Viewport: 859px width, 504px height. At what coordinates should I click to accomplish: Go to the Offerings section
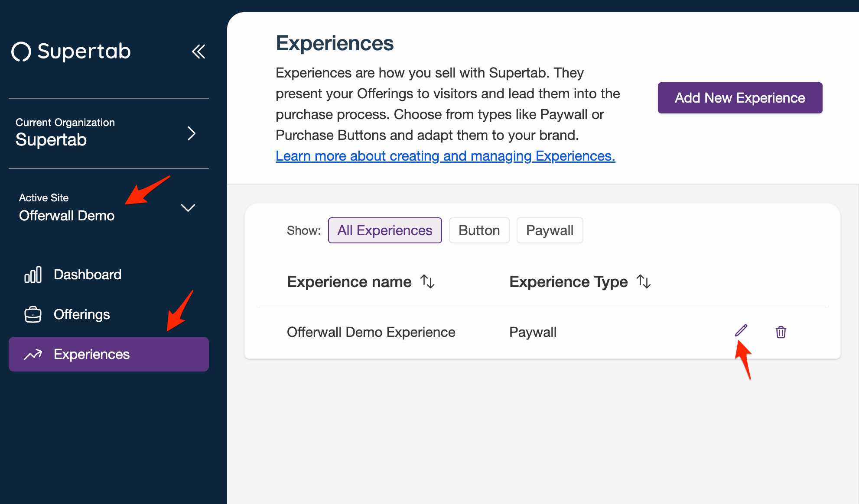81,314
